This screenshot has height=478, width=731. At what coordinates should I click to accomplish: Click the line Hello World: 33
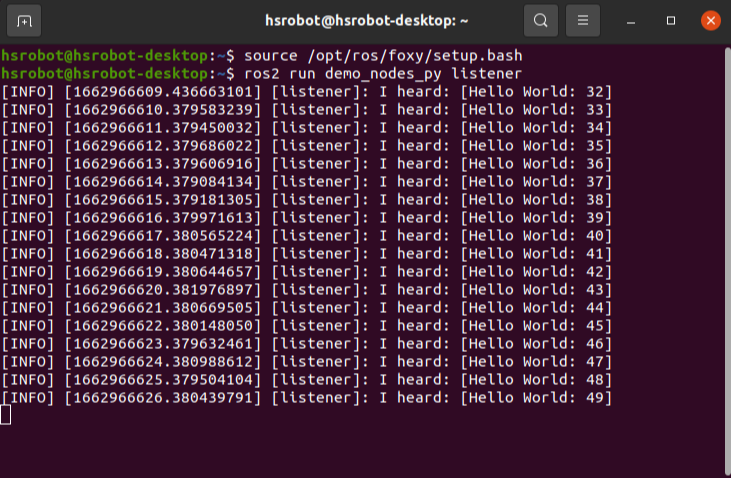click(x=306, y=110)
